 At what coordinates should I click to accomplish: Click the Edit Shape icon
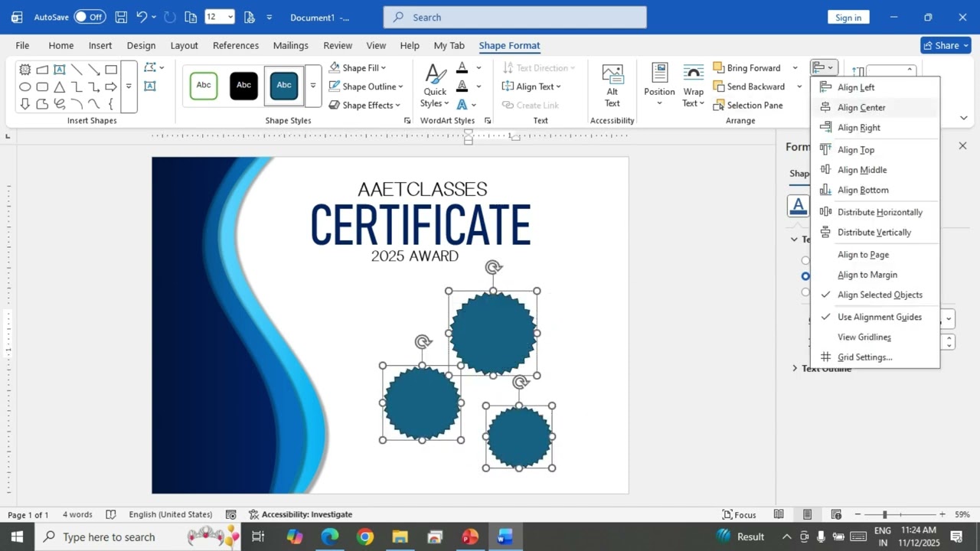tap(149, 68)
